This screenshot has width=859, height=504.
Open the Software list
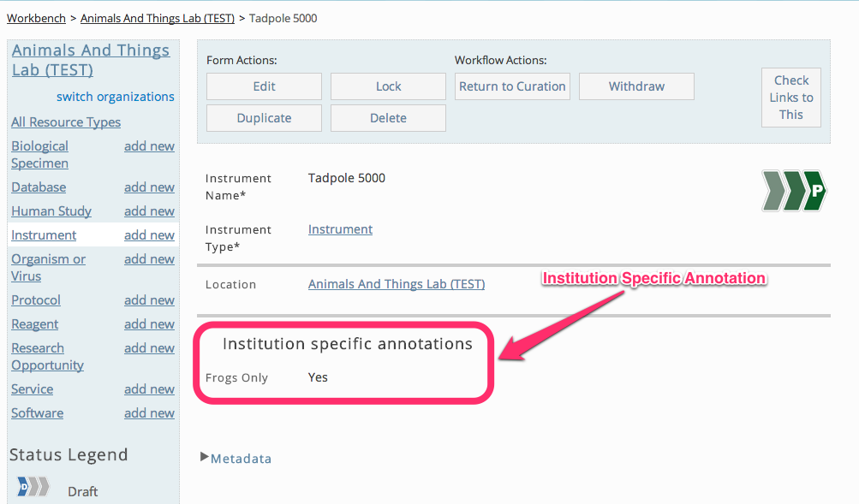(37, 413)
